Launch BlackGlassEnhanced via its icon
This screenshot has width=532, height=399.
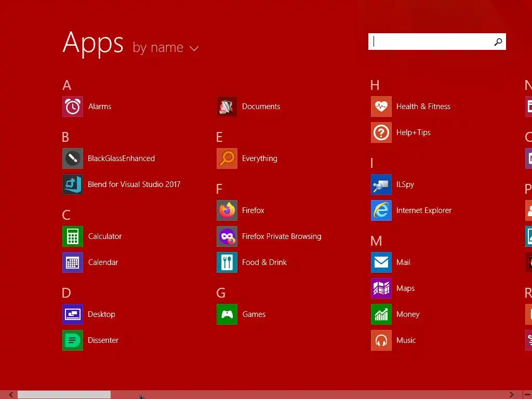coord(73,158)
